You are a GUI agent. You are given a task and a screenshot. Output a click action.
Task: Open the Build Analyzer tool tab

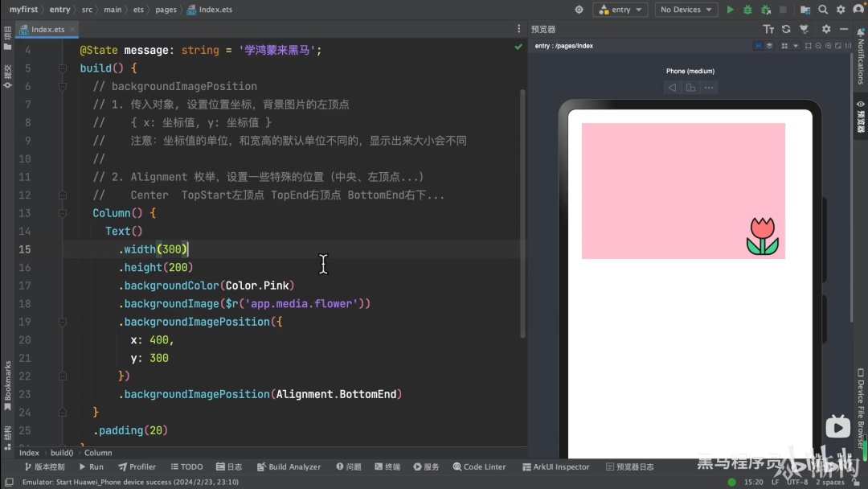289,466
